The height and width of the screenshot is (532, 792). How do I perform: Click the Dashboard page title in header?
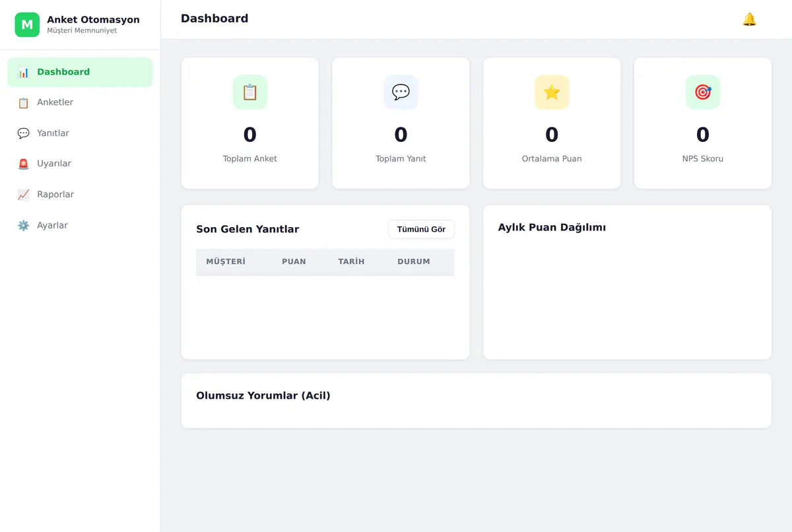pos(214,18)
